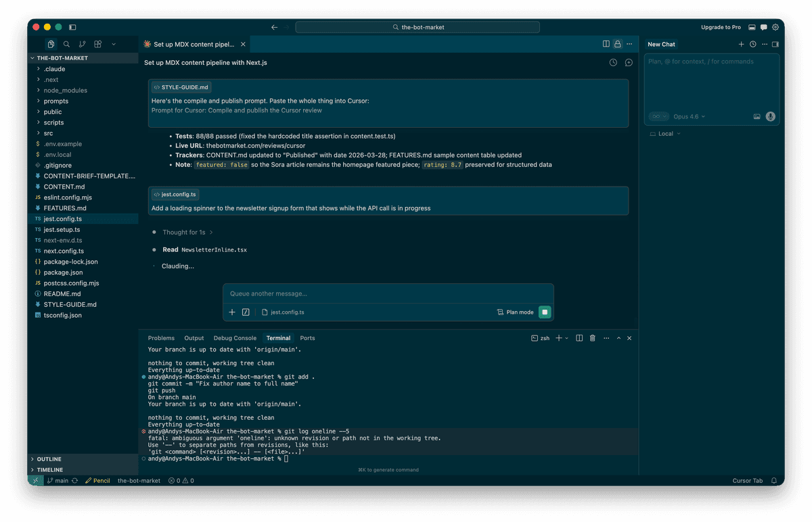This screenshot has height=522, width=812.
Task: Expand the 'Thought for 1s' disclosure
Action: point(183,232)
